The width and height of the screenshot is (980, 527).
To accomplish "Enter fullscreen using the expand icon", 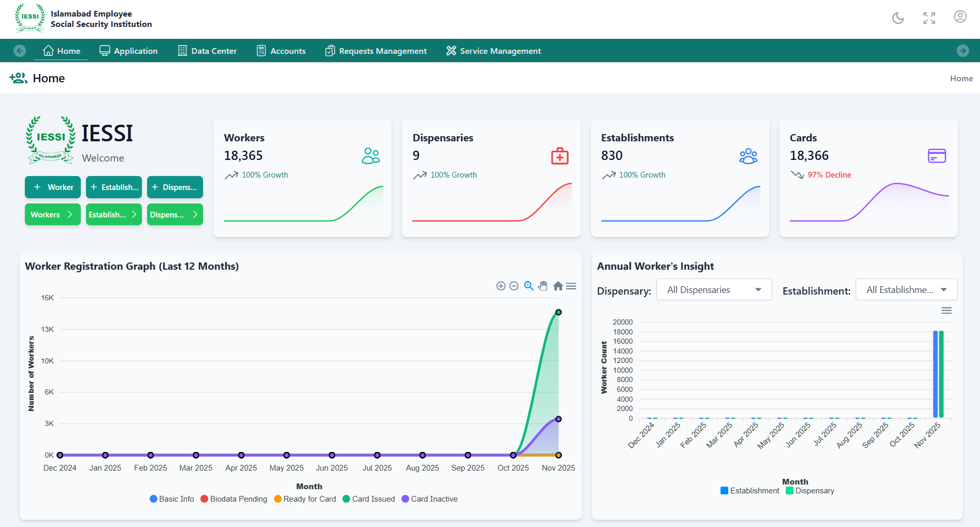I will [929, 18].
